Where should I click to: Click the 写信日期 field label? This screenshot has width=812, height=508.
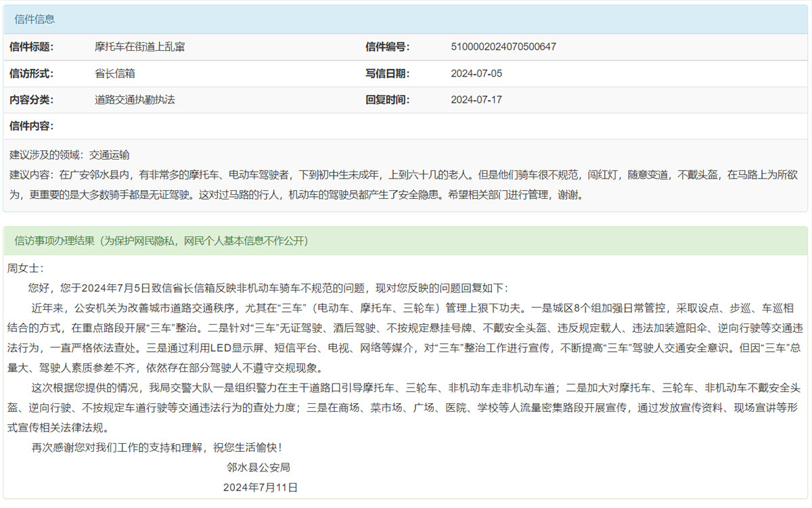click(x=387, y=74)
